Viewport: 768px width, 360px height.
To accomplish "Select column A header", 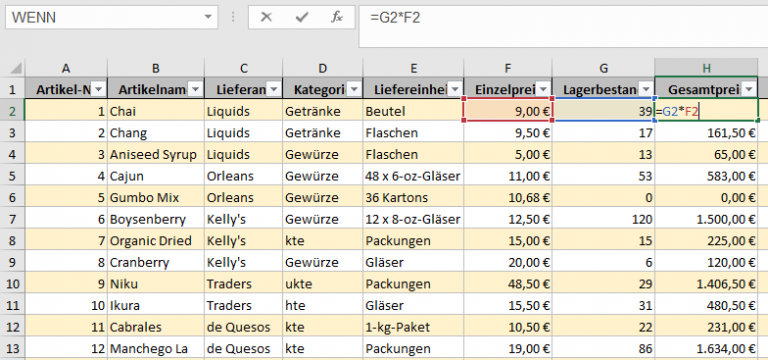I will click(66, 68).
